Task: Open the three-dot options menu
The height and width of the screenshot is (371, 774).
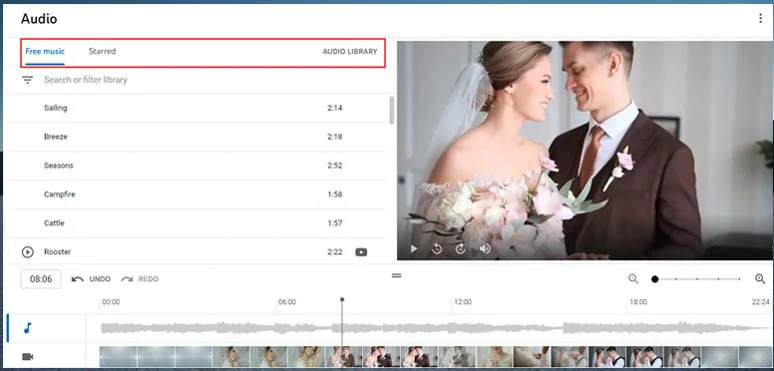Action: coord(760,18)
